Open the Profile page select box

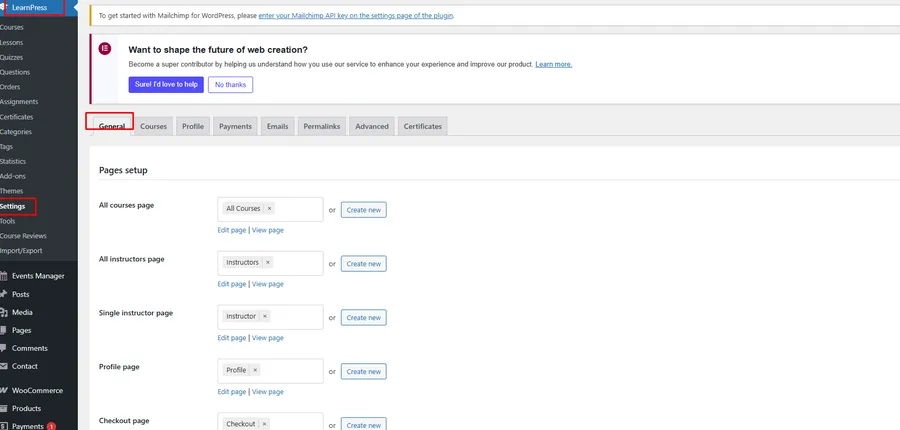pyautogui.click(x=270, y=371)
